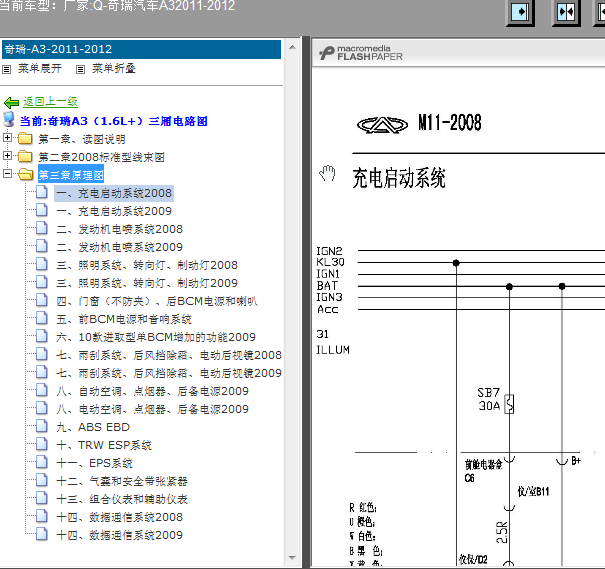
Task: Click page icon beside 九、ABS EBD
Action: (42, 426)
